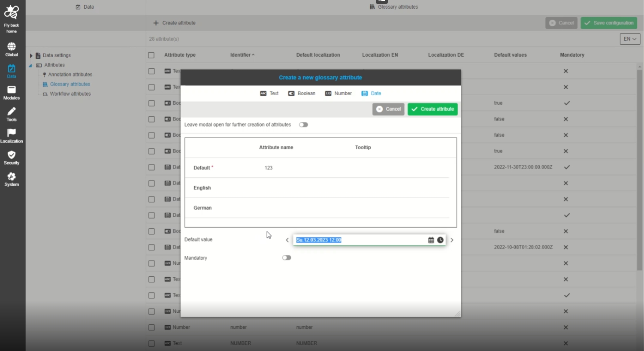Image resolution: width=644 pixels, height=351 pixels.
Task: Click the default value cell 2022-11-30T23:00:00.000Z
Action: tap(523, 167)
